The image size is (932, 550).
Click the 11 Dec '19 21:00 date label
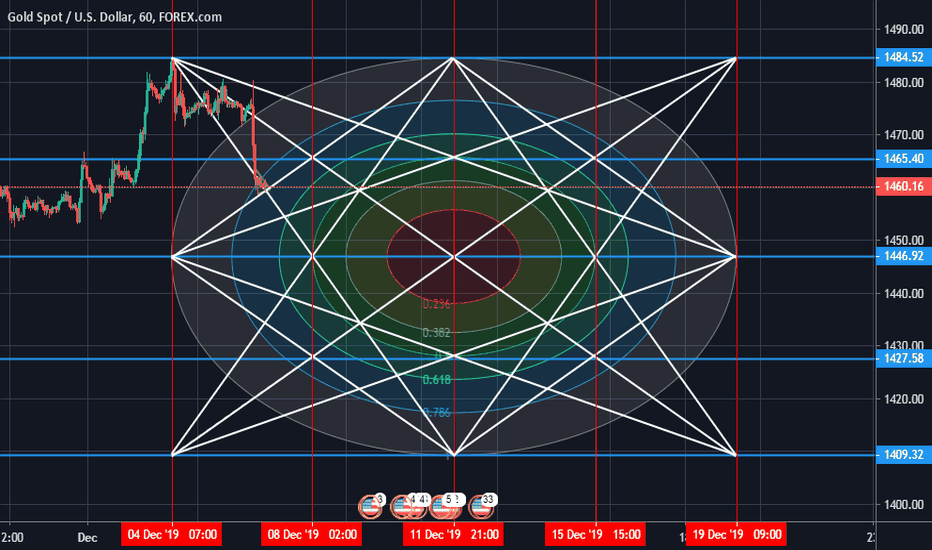[x=454, y=534]
